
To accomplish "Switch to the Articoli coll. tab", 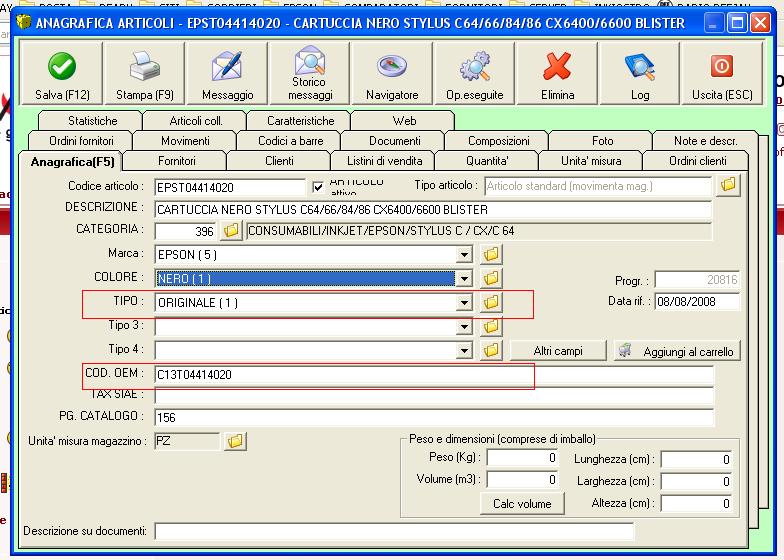I will pyautogui.click(x=196, y=120).
